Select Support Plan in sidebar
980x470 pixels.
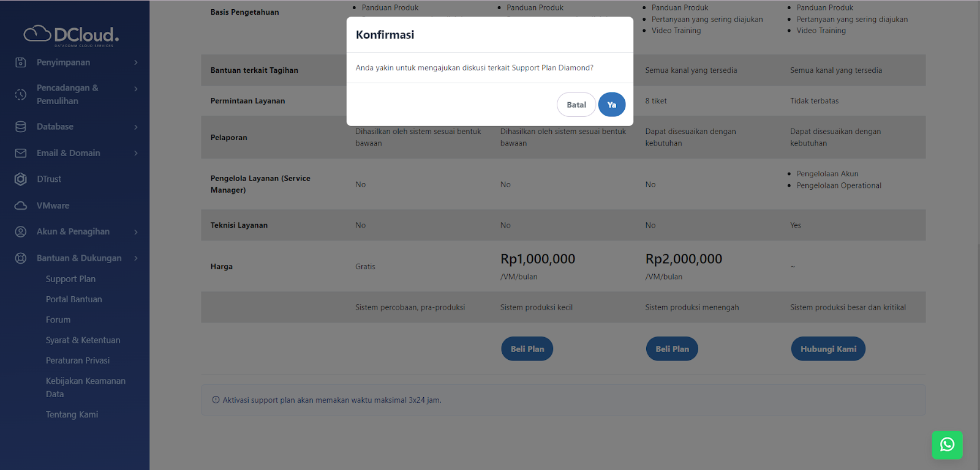[x=70, y=278]
